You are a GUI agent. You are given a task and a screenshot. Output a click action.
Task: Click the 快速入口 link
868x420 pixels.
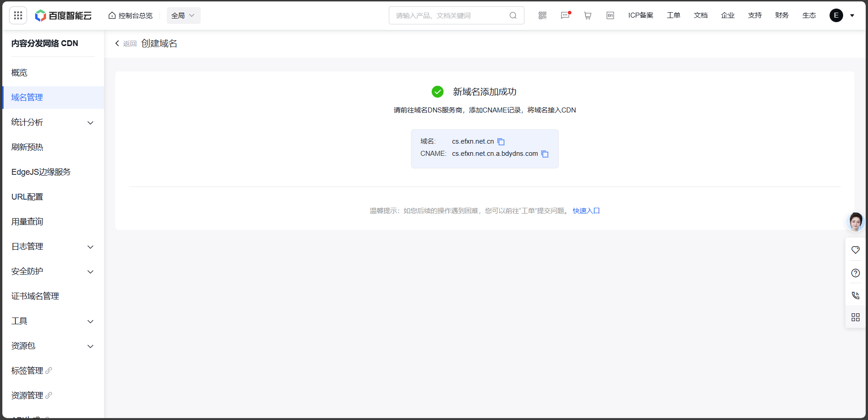click(586, 211)
